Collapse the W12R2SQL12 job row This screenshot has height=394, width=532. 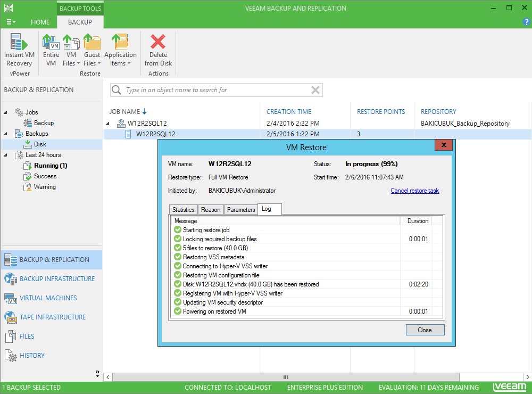point(109,124)
